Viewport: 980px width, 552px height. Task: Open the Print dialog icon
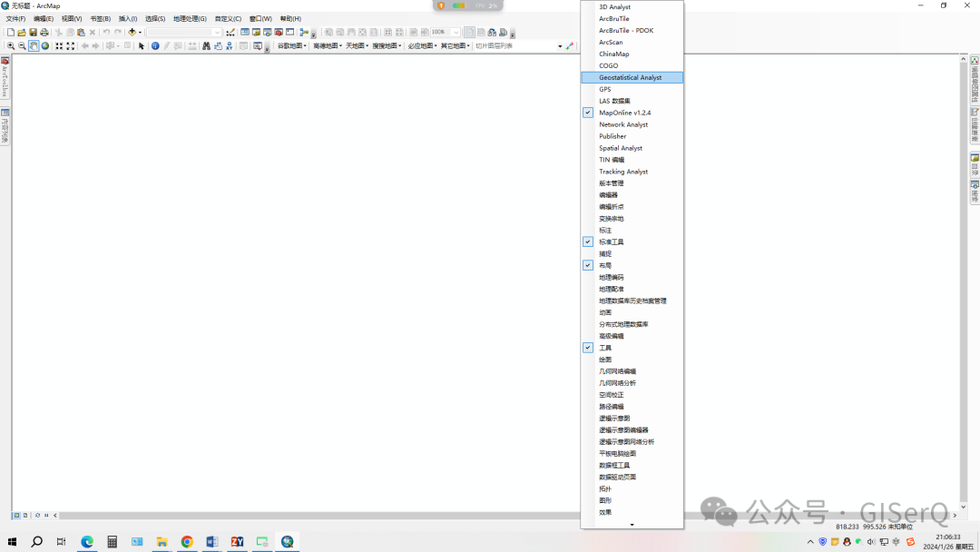tap(44, 31)
